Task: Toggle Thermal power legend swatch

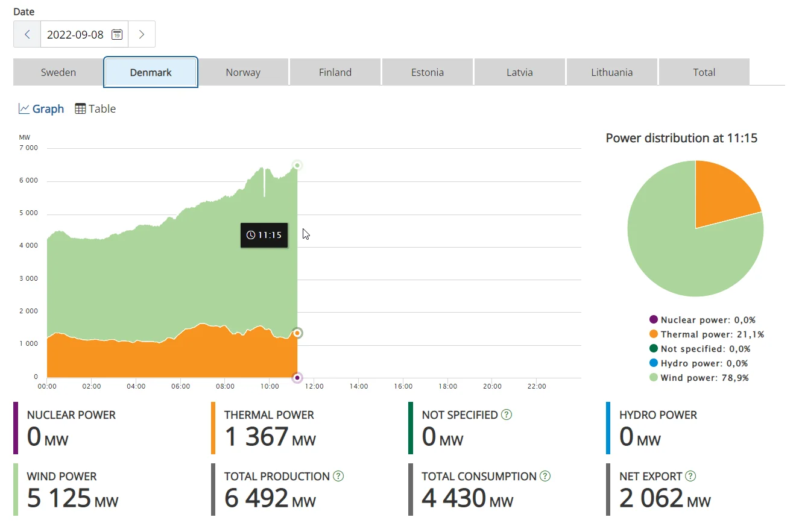Action: pyautogui.click(x=653, y=334)
